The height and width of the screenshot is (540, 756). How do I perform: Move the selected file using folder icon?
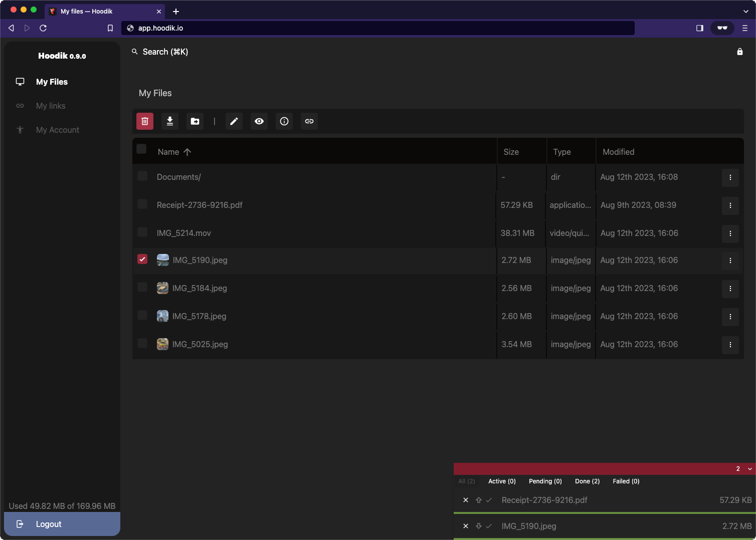(x=195, y=121)
